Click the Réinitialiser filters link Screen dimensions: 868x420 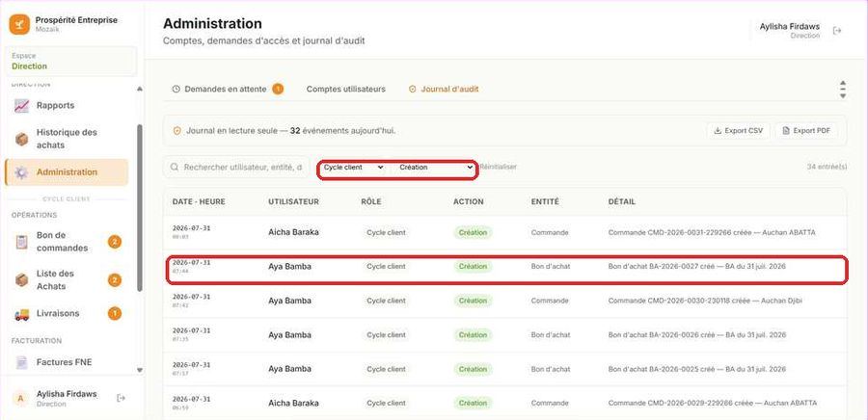coord(499,167)
